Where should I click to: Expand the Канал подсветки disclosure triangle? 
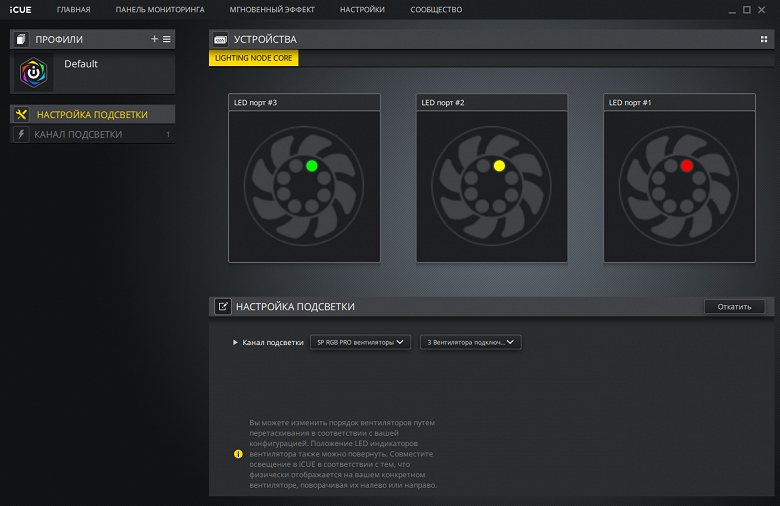point(235,342)
